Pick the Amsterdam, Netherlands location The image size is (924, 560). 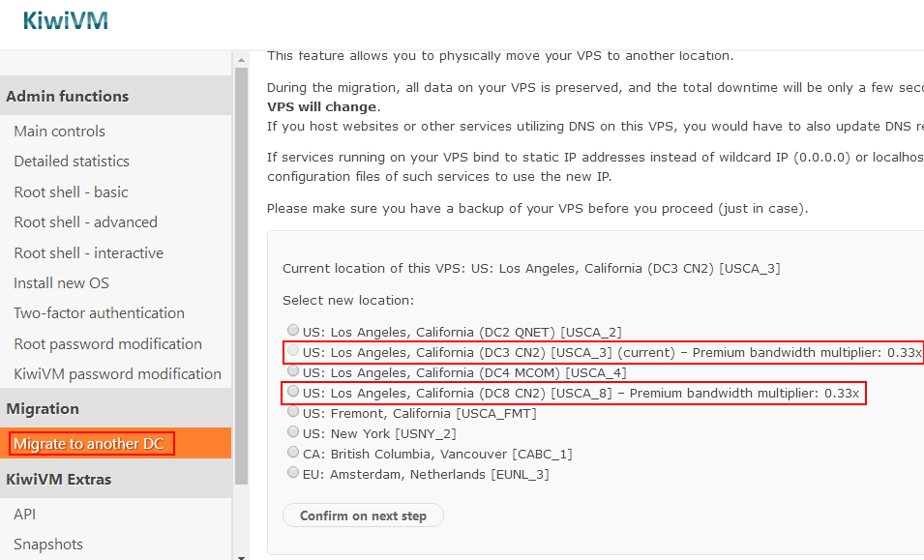click(293, 472)
